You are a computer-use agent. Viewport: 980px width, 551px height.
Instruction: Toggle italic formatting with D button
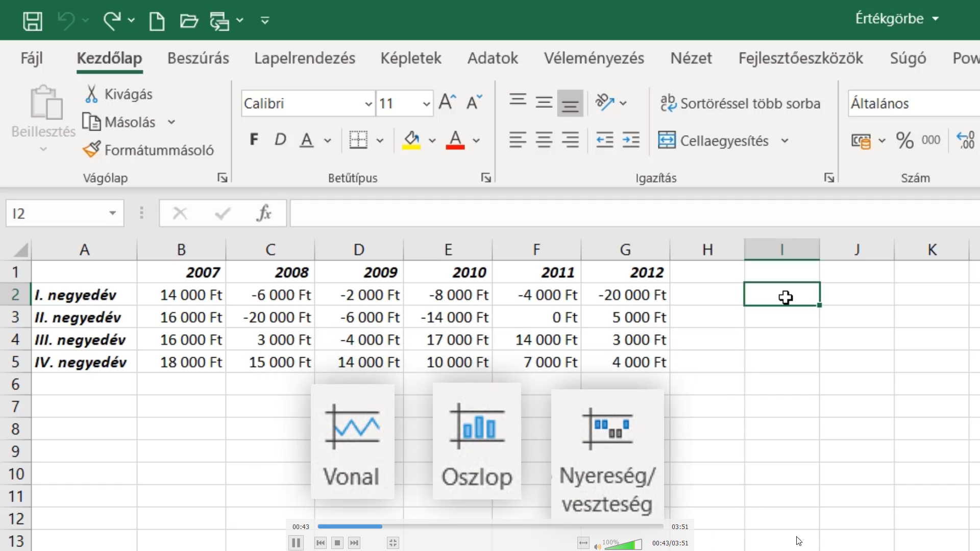point(280,139)
